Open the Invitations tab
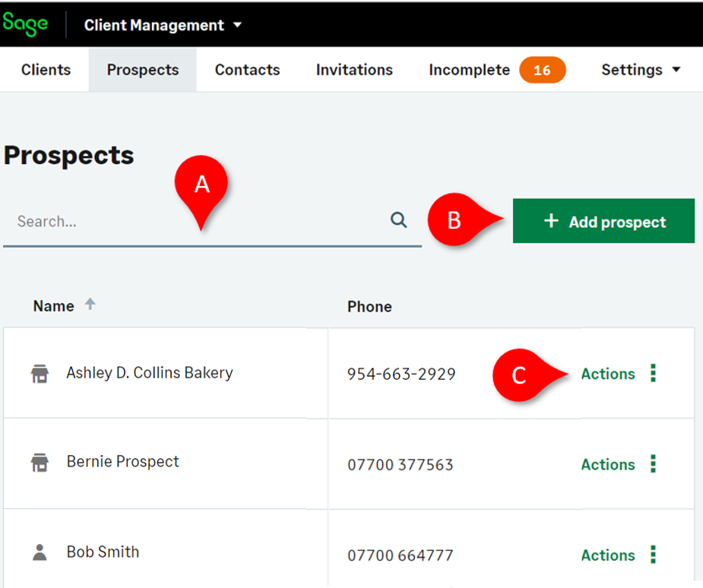This screenshot has width=703, height=588. 354,70
